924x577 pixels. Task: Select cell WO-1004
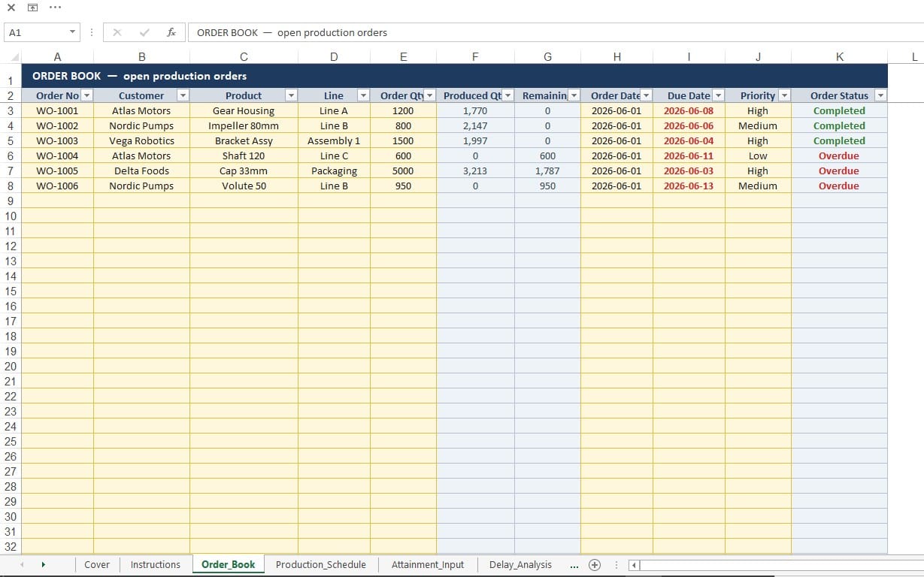pyautogui.click(x=58, y=156)
